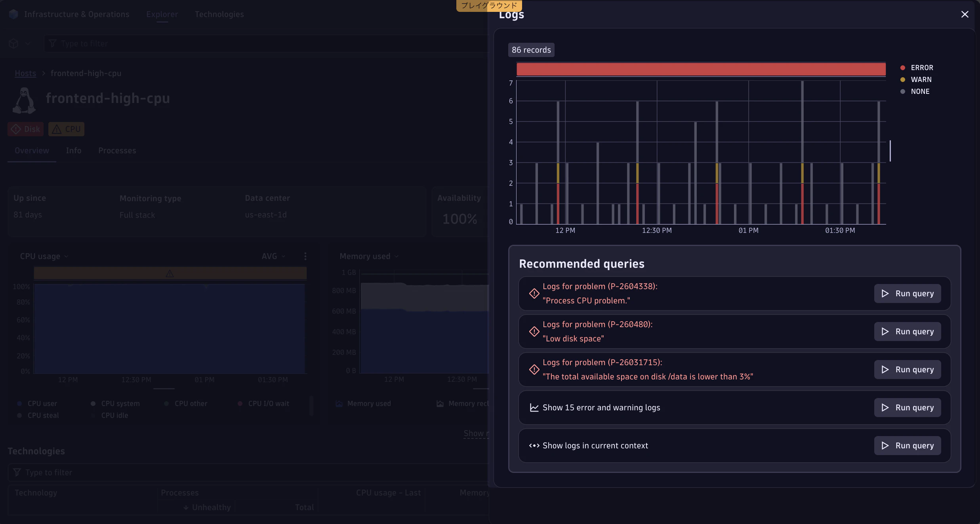This screenshot has height=524, width=980.
Task: Open the entity type selector dropdown
Action: coord(19,44)
